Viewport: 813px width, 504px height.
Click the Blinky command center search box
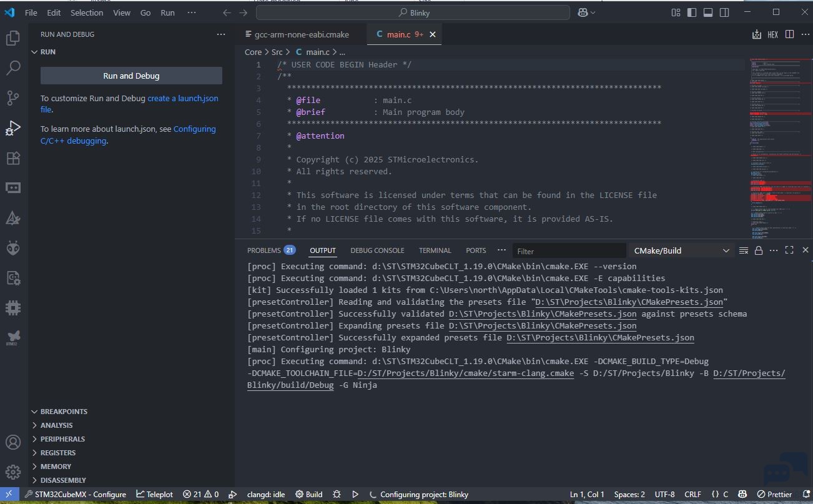tap(413, 12)
